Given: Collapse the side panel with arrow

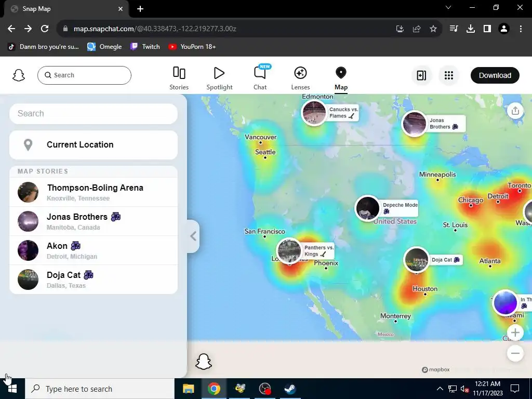Looking at the screenshot, I should (193, 236).
